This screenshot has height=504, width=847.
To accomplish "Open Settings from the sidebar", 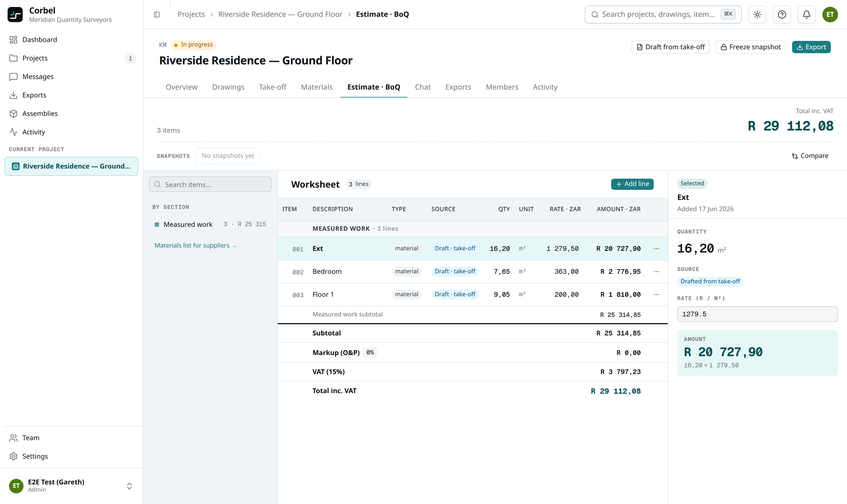I will (71, 456).
